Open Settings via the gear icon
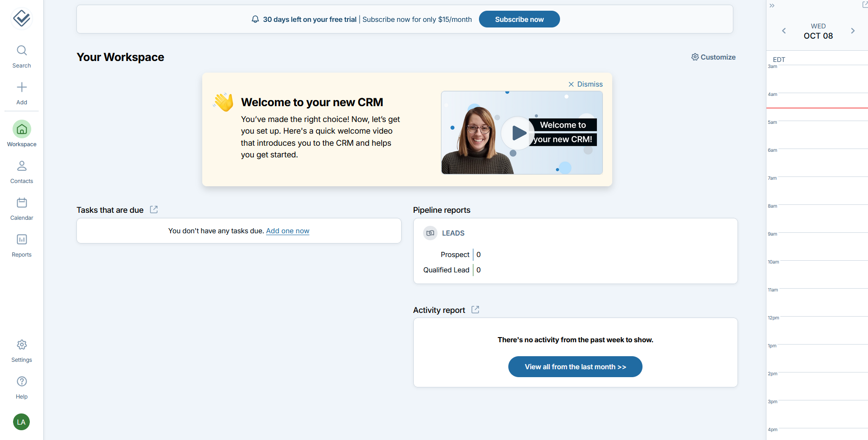 point(21,345)
